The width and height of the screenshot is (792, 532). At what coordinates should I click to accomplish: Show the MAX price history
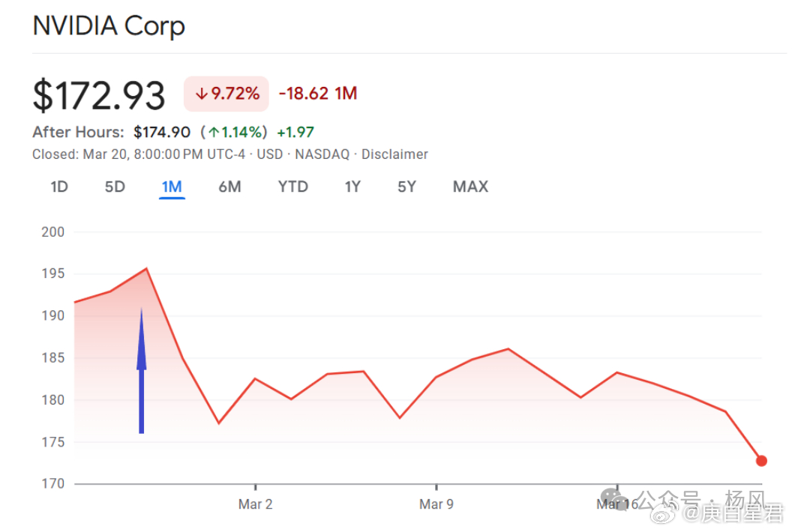click(470, 187)
